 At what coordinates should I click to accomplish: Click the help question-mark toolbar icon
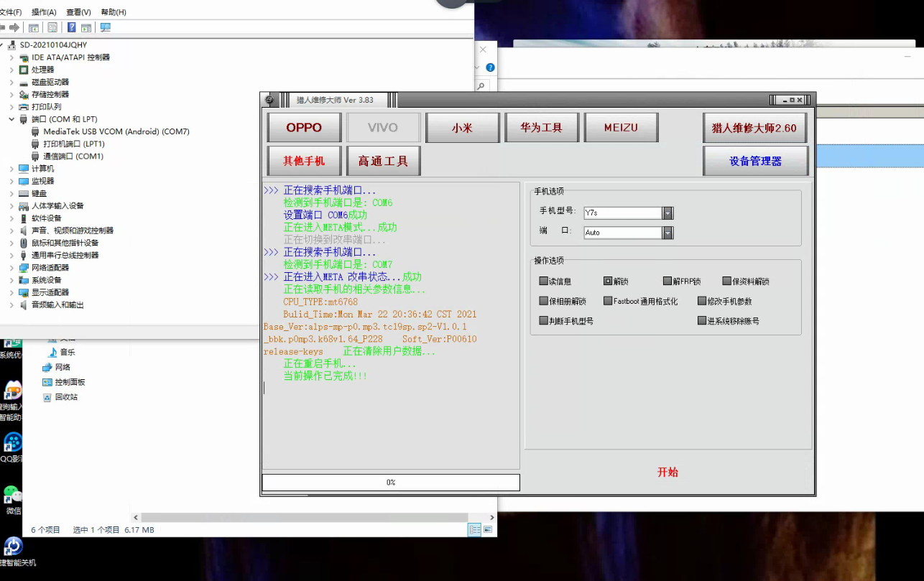click(72, 27)
